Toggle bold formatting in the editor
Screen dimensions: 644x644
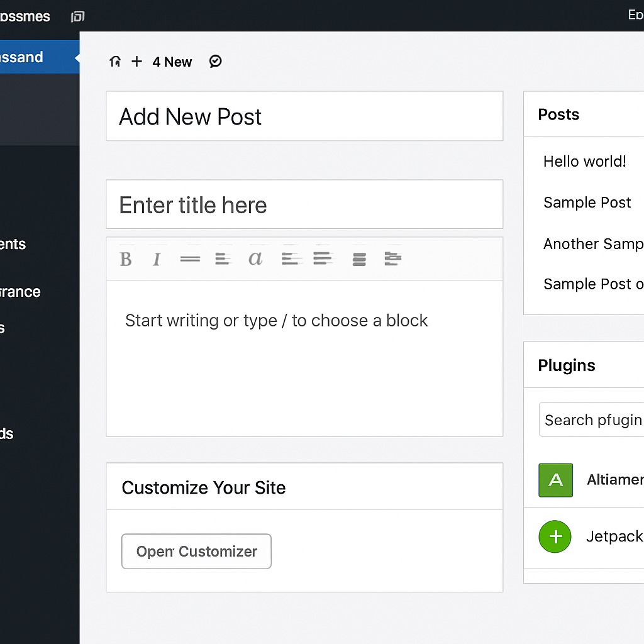[x=126, y=259]
